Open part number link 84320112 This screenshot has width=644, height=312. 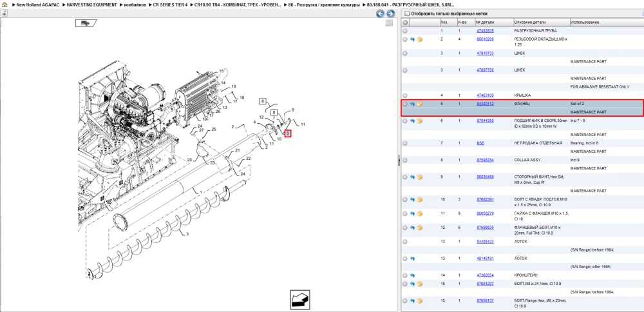point(485,104)
